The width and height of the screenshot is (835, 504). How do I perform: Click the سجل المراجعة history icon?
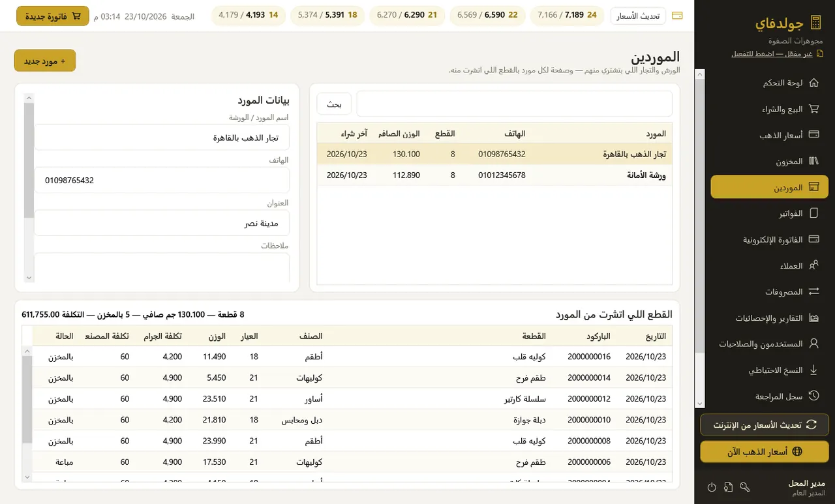click(x=813, y=396)
